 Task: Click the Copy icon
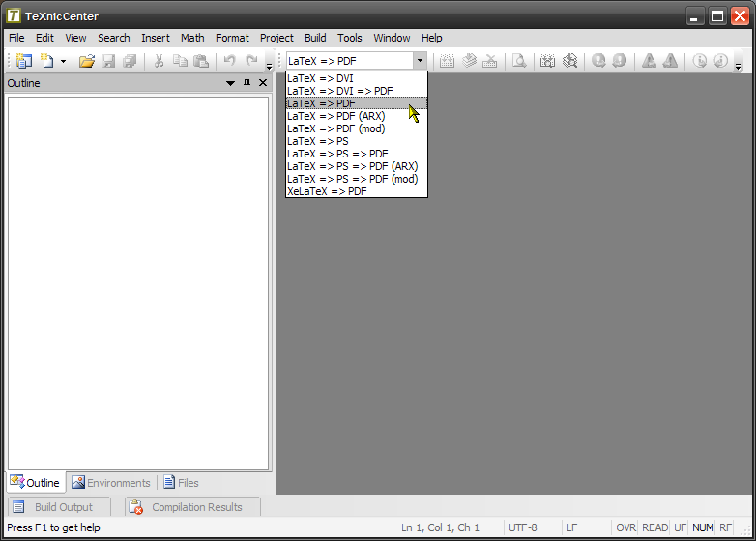point(181,61)
